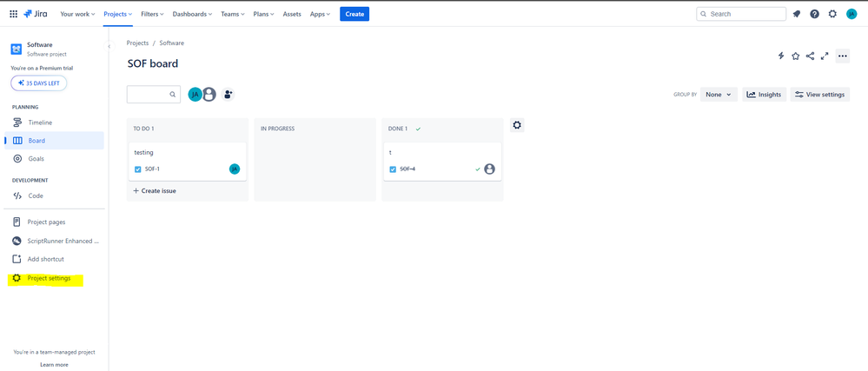The image size is (868, 371).
Task: Click Create issue in TO DO column
Action: coord(155,190)
